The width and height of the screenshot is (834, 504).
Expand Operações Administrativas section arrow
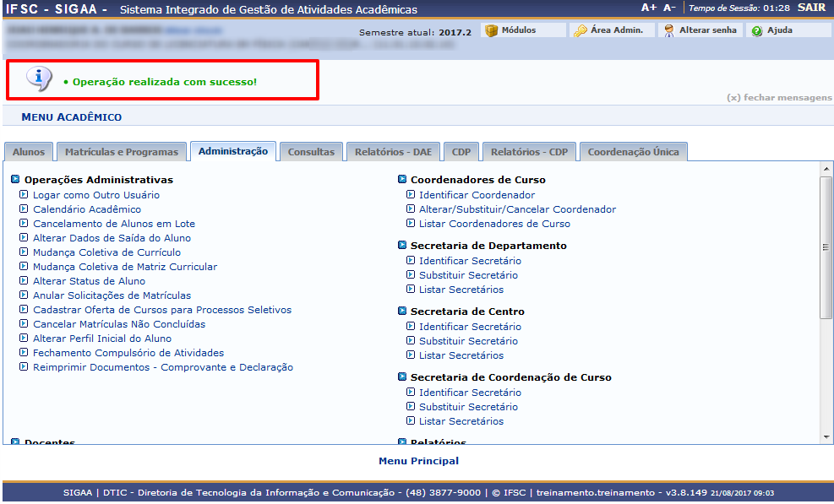point(15,180)
